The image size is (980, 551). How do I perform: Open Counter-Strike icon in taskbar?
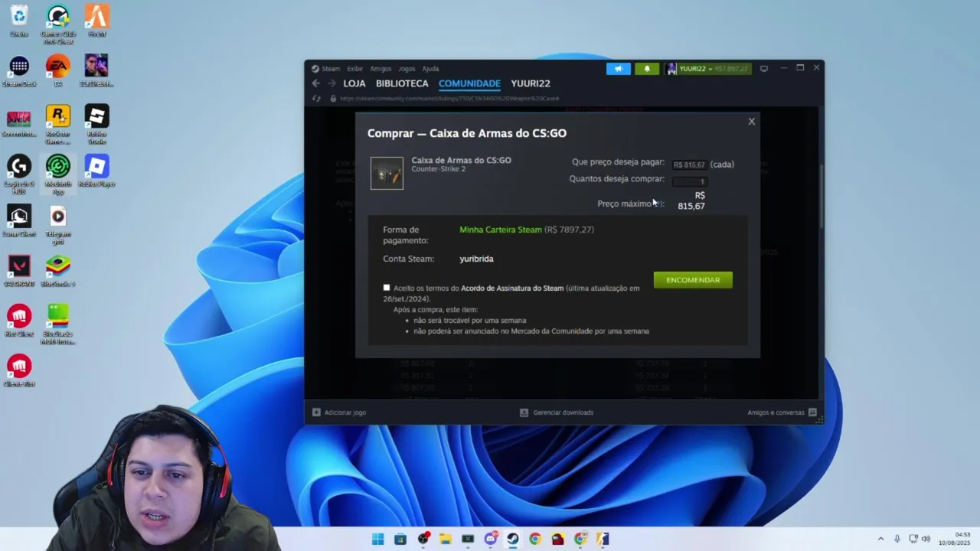coord(603,539)
